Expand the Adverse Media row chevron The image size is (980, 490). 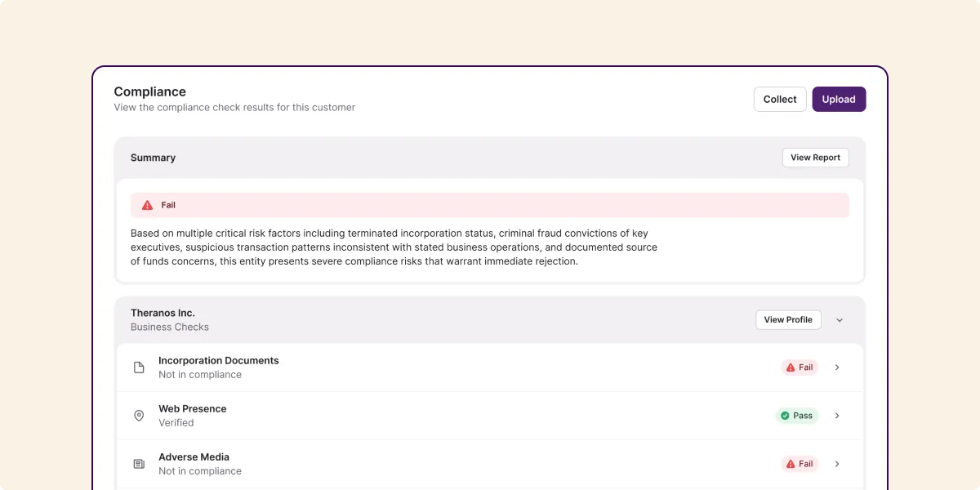coord(837,464)
